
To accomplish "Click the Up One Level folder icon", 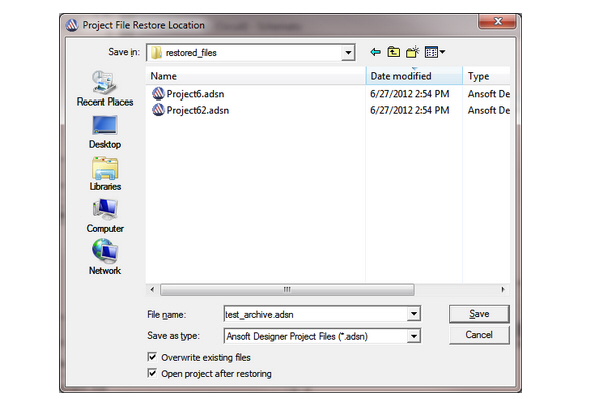I will 393,52.
